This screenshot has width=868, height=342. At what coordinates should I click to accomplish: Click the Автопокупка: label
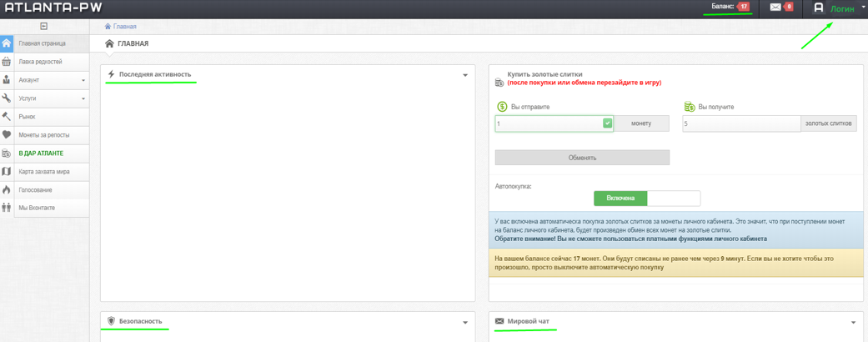point(513,187)
